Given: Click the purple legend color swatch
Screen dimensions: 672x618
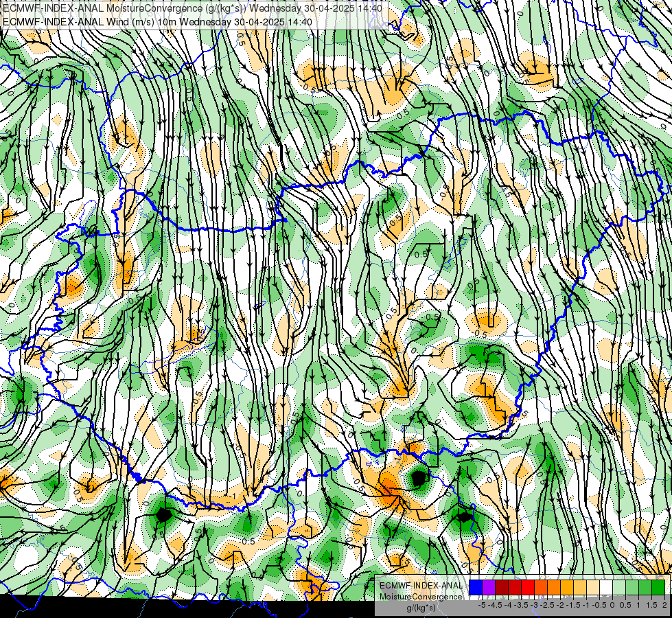Looking at the screenshot, I should point(489,587).
